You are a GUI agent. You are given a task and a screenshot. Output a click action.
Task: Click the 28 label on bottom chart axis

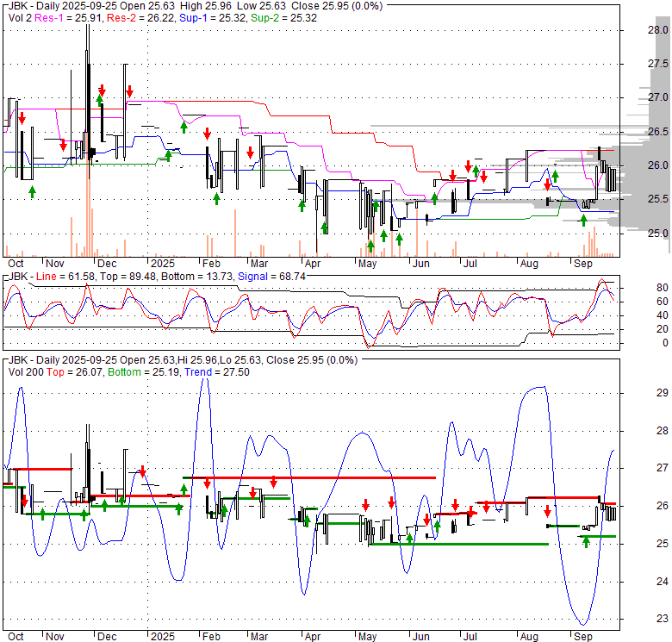pyautogui.click(x=663, y=431)
